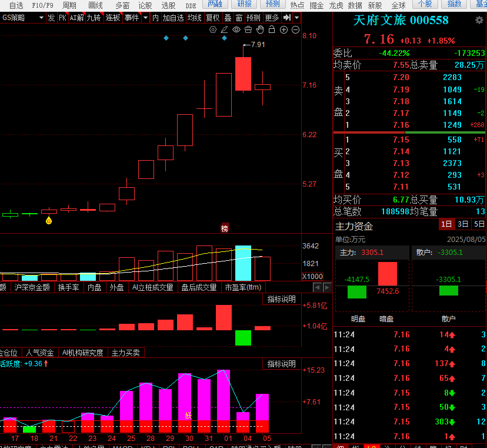Image resolution: width=487 pixels, height=448 pixels.
Task: Click the arrow-to-bar icon in toolbar
Action: pyautogui.click(x=287, y=18)
